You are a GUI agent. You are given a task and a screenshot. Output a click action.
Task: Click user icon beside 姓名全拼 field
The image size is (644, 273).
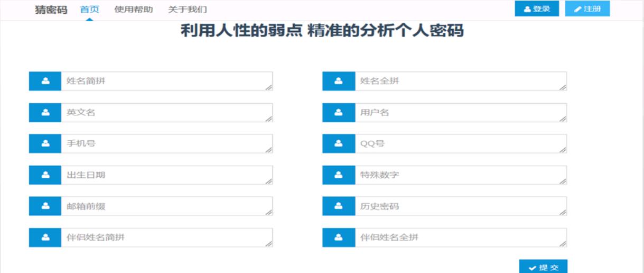click(x=339, y=81)
